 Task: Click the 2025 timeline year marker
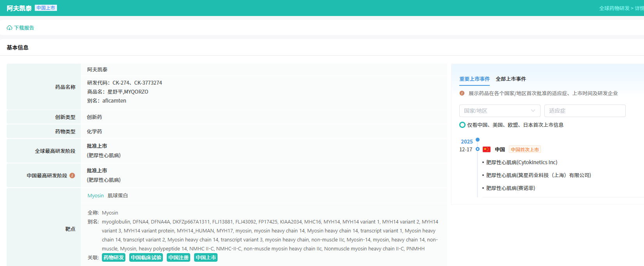tap(467, 142)
